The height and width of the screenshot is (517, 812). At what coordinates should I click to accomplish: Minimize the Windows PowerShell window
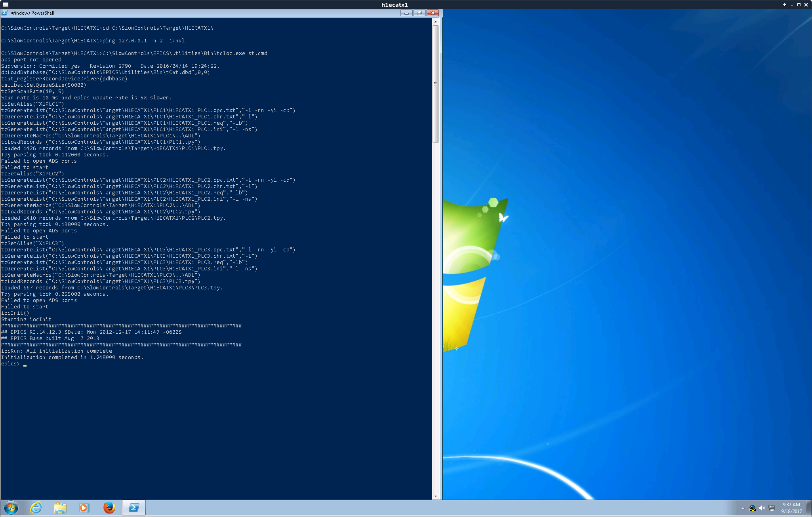(406, 13)
